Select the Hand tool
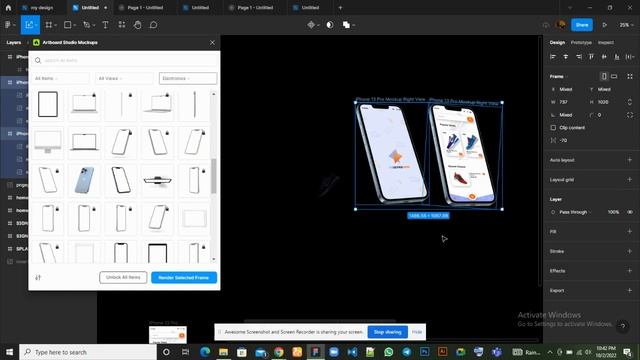 [x=138, y=25]
